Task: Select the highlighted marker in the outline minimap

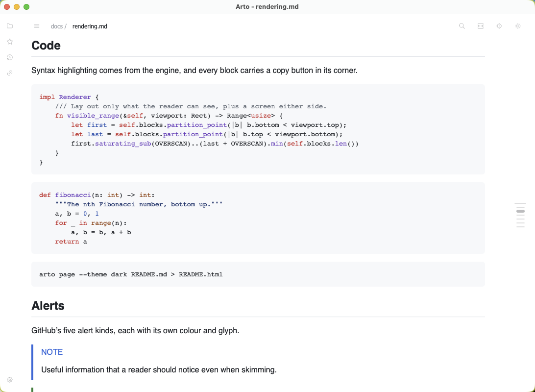Action: click(x=520, y=211)
